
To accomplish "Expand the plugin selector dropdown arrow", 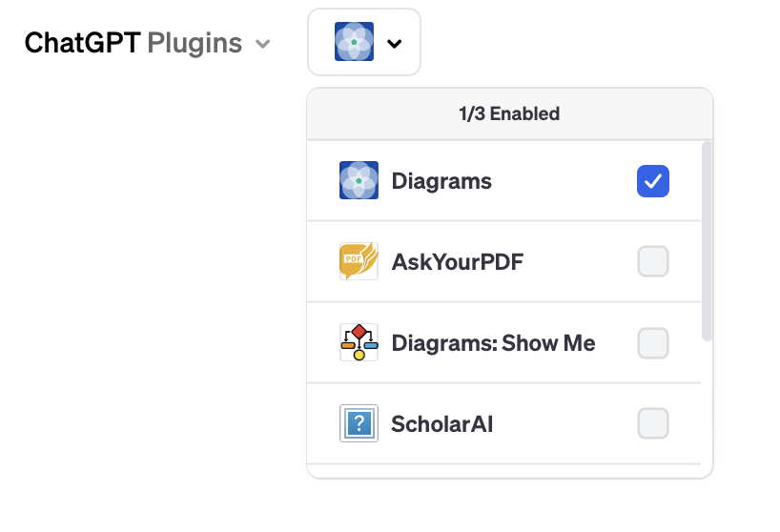I will pyautogui.click(x=394, y=44).
